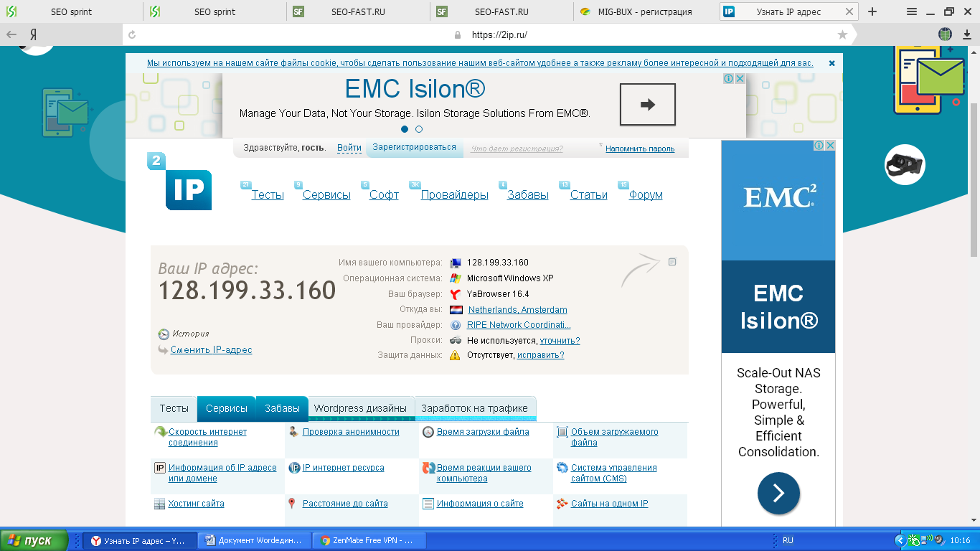Click the glasses icon in the proxy row
980x551 pixels.
click(455, 341)
